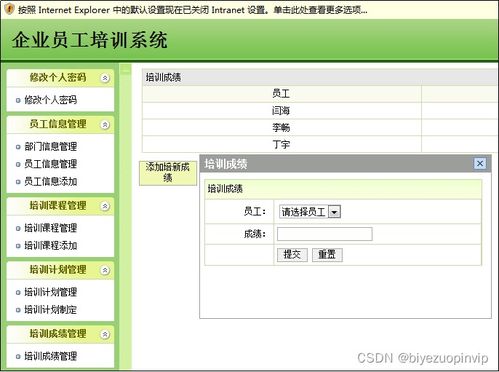Toggle the sidebar collapse handle
The height and width of the screenshot is (372, 499).
coord(126,70)
